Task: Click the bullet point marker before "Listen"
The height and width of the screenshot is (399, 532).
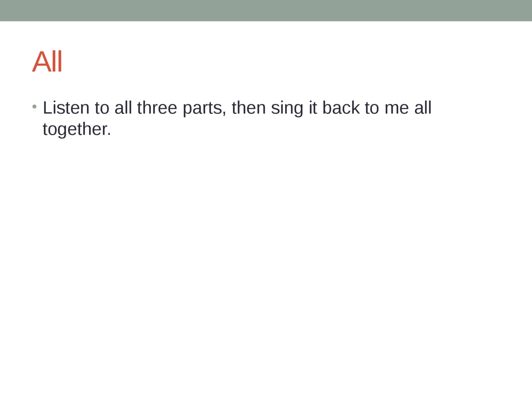Action: pos(34,107)
